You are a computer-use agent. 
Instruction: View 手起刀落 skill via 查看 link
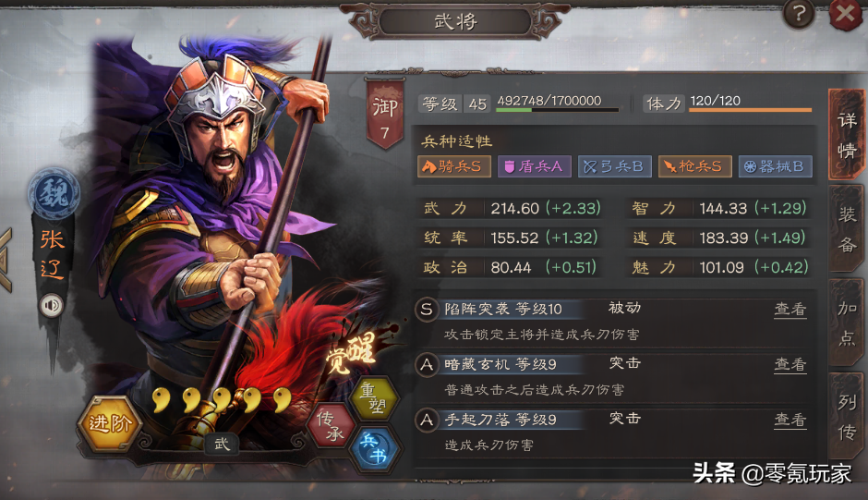tap(790, 420)
